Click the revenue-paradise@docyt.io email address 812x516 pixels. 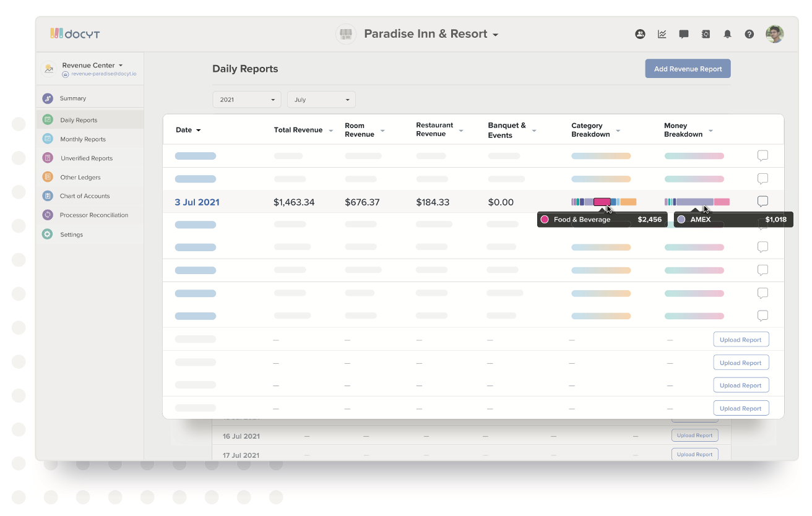pyautogui.click(x=103, y=74)
